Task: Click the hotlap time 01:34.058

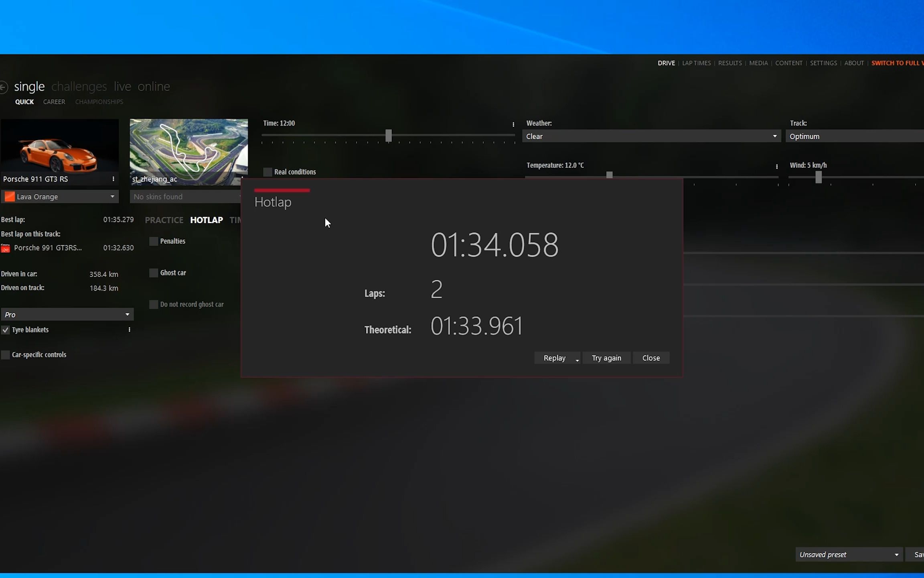Action: tap(494, 245)
